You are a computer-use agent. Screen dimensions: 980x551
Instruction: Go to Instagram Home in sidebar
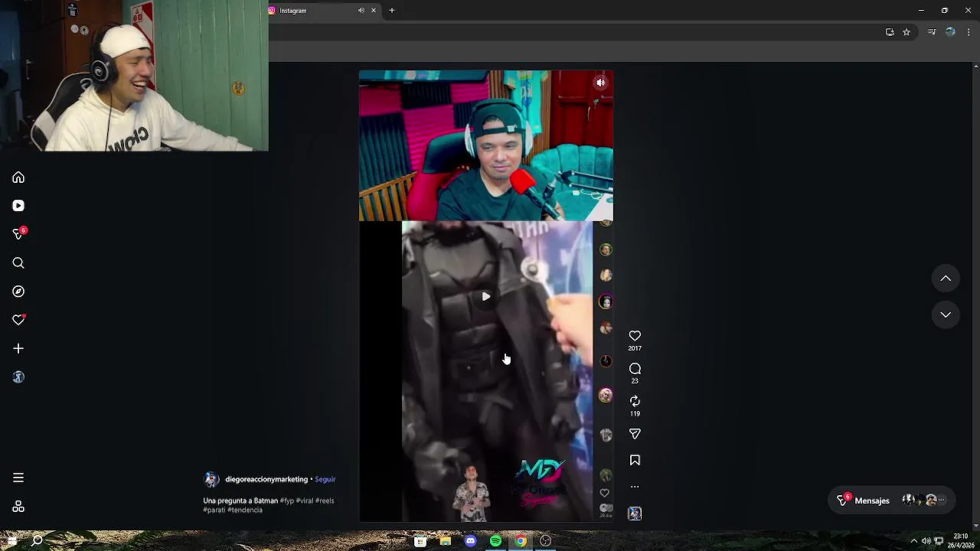point(18,178)
